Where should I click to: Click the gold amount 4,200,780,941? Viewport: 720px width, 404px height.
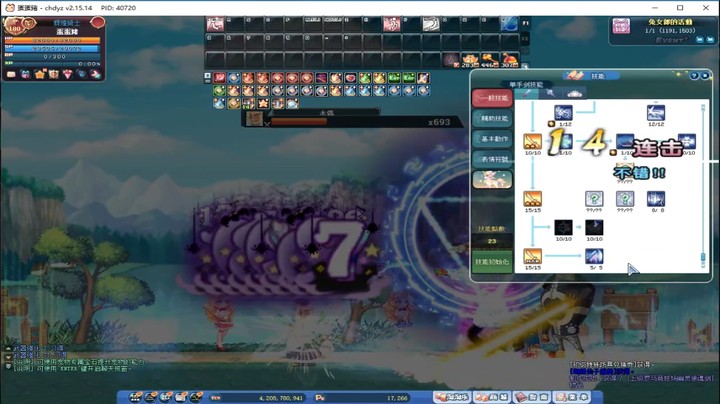click(281, 398)
